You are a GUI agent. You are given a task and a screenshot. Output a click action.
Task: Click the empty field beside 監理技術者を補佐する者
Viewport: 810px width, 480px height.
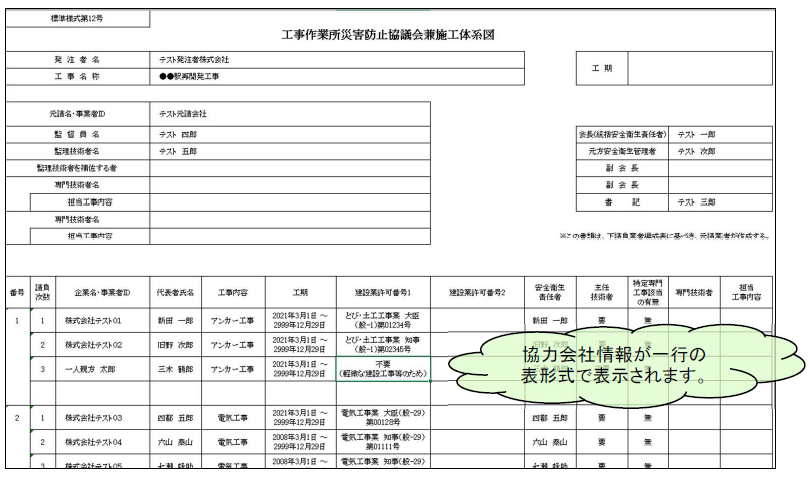pyautogui.click(x=290, y=168)
